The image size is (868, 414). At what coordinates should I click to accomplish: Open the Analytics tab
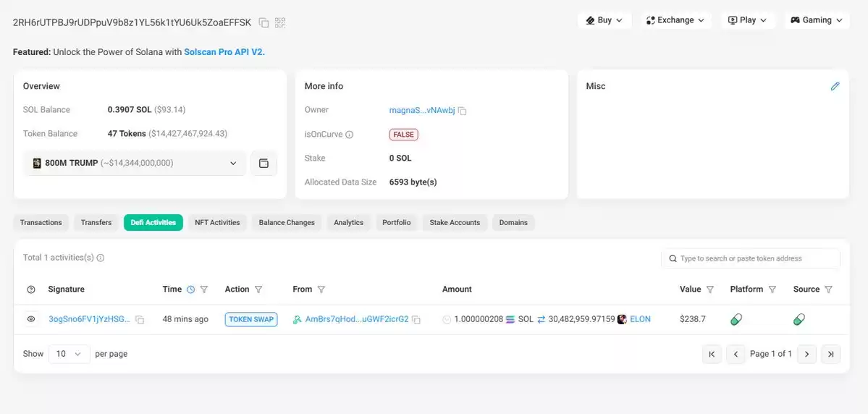pyautogui.click(x=349, y=222)
